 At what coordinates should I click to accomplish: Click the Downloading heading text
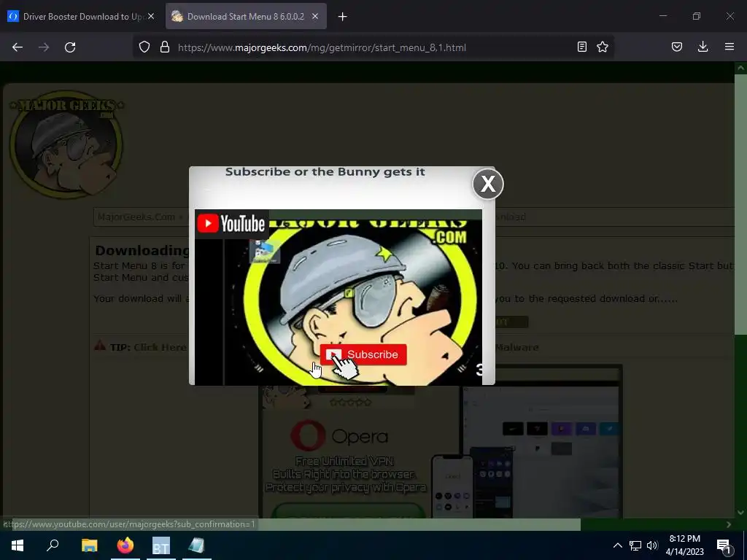(142, 251)
